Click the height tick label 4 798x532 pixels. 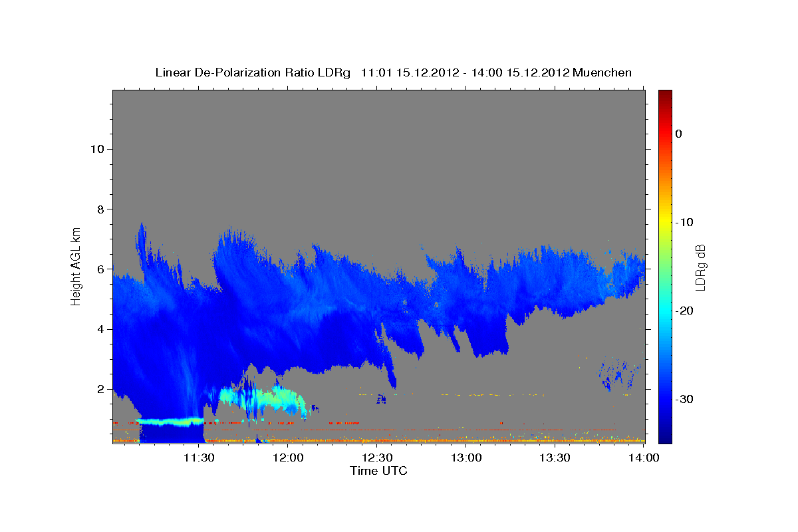tap(101, 329)
